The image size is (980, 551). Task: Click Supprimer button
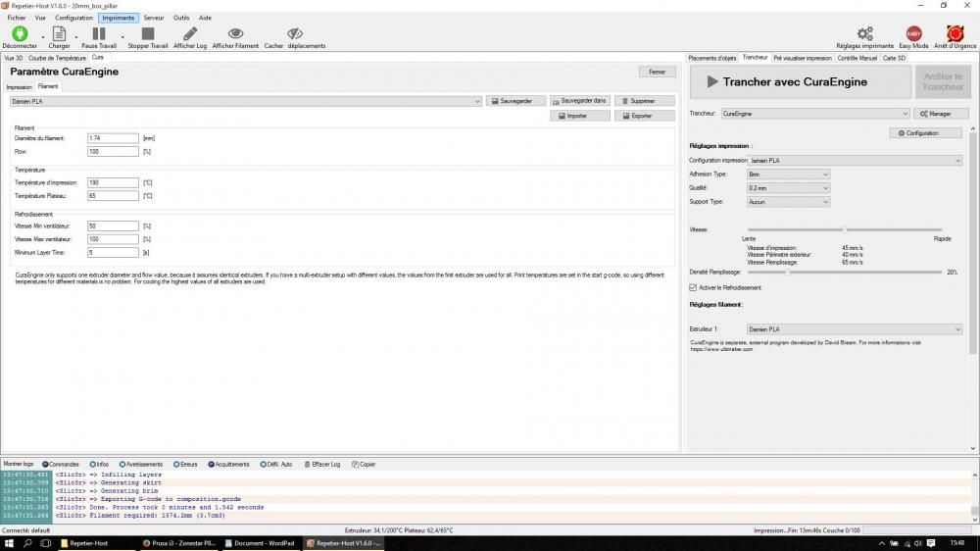(x=645, y=101)
